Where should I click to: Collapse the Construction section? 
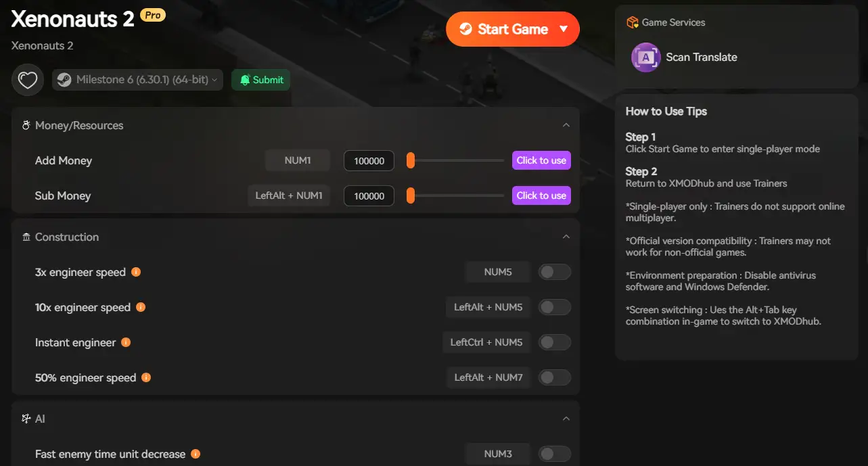pos(566,237)
